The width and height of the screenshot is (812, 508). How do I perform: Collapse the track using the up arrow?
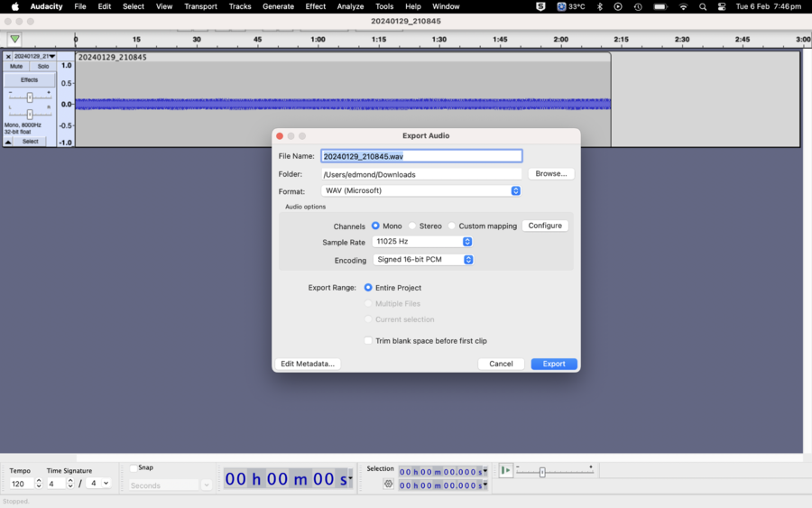[8, 142]
